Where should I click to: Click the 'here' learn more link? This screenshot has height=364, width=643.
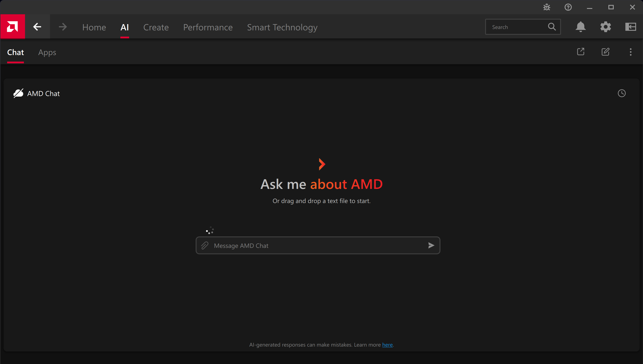click(387, 345)
